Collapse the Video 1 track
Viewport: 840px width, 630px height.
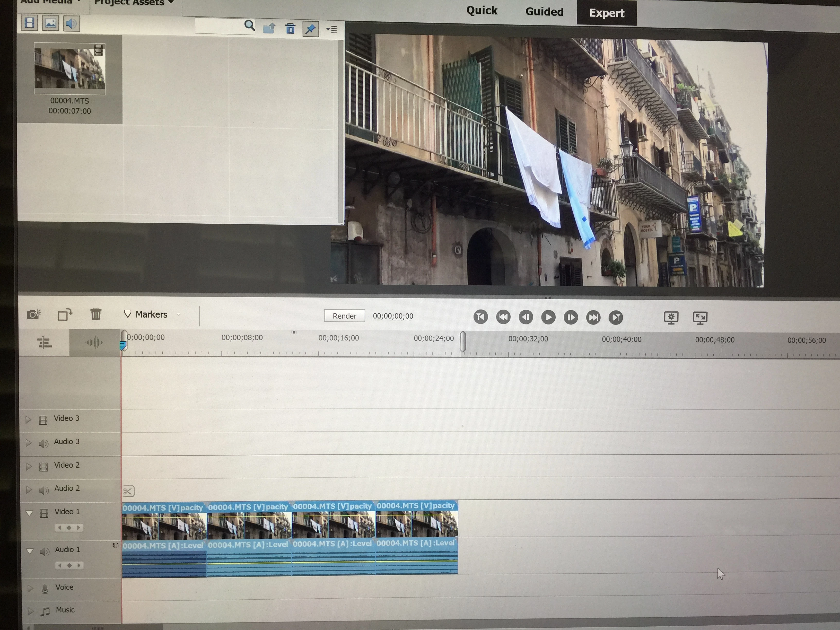(x=29, y=513)
